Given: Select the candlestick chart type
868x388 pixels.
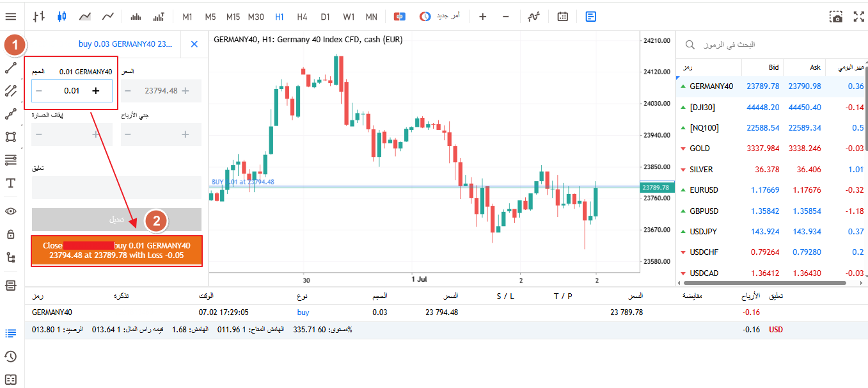Looking at the screenshot, I should click(61, 16).
